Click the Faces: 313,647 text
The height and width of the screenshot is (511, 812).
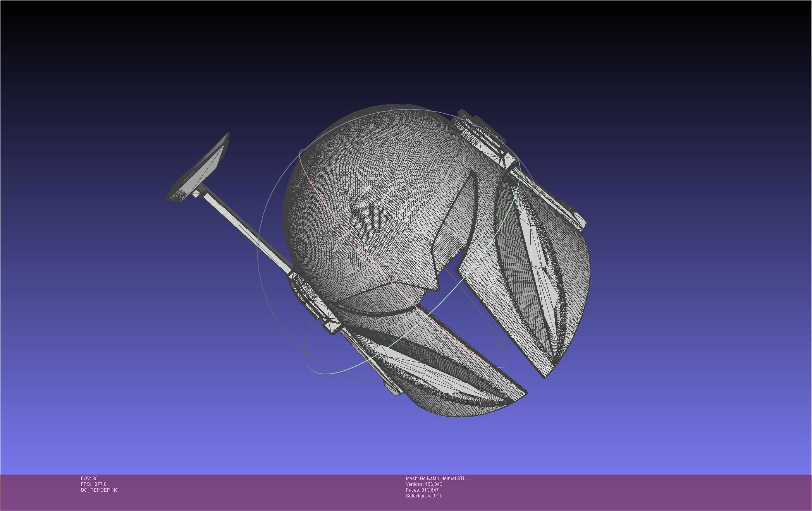click(x=422, y=490)
